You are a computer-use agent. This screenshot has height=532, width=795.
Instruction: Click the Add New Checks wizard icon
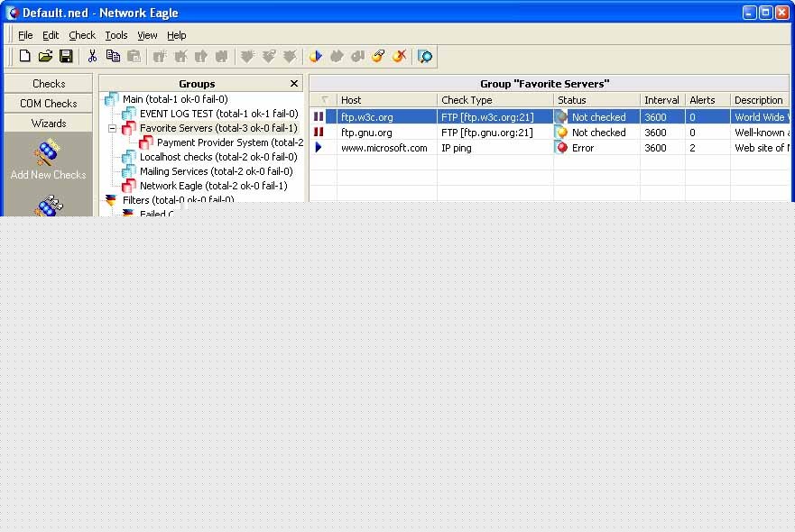(x=48, y=153)
